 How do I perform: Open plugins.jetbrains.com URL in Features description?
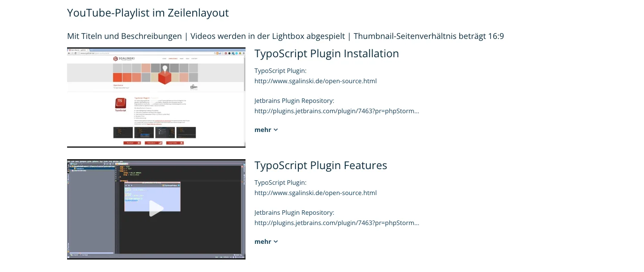pyautogui.click(x=336, y=223)
